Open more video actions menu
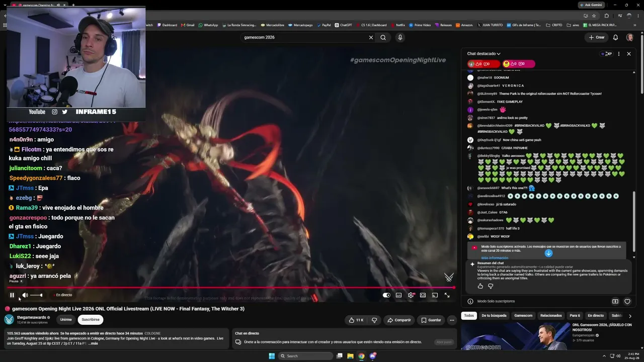This screenshot has width=644, height=362. point(452,320)
